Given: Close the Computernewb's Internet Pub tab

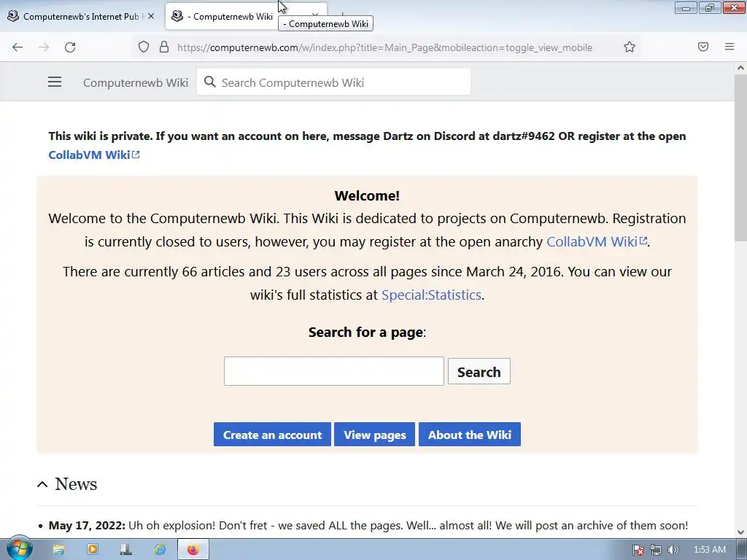Looking at the screenshot, I should (151, 16).
